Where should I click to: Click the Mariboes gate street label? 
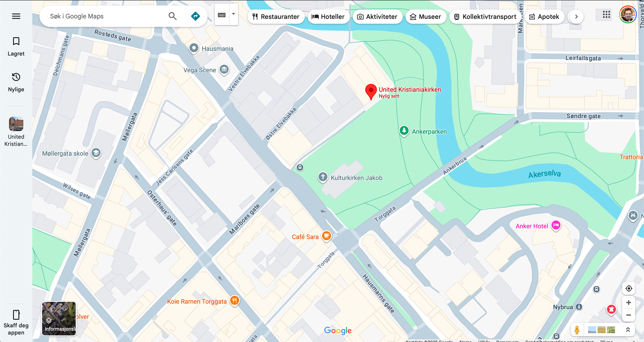pyautogui.click(x=245, y=219)
